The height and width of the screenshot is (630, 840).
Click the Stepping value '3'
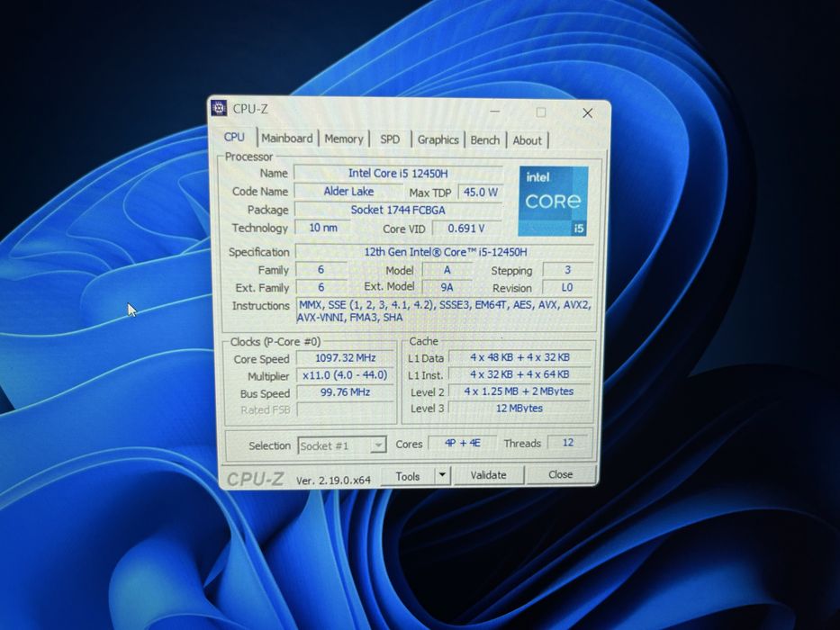[567, 270]
